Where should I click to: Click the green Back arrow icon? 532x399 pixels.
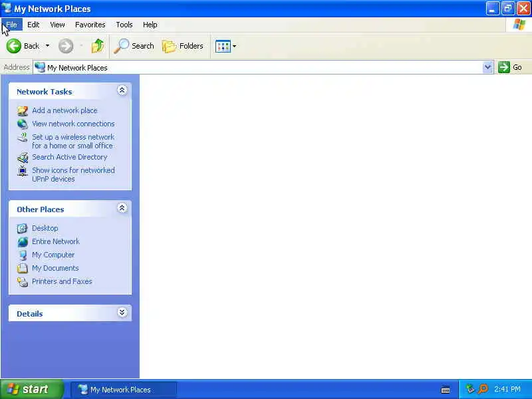coord(14,46)
